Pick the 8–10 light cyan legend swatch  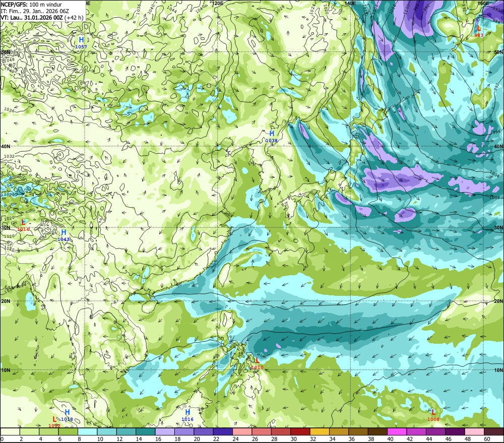click(x=87, y=432)
